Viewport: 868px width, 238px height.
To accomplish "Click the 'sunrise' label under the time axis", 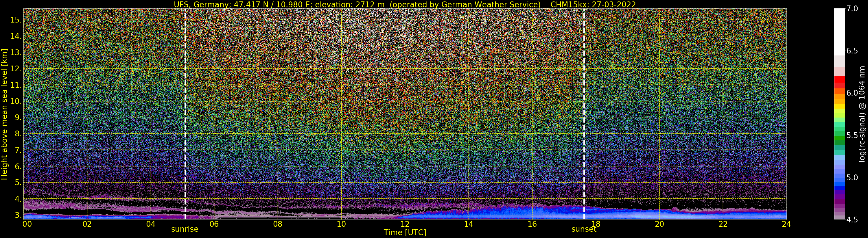I will tap(185, 229).
